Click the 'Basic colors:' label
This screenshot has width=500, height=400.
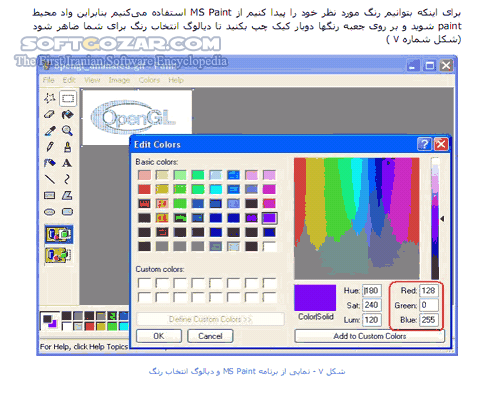(x=157, y=162)
